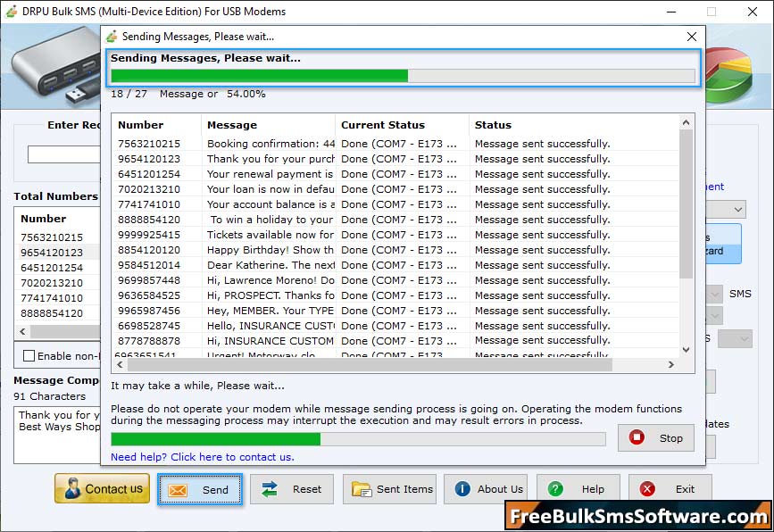This screenshot has height=532, width=774.
Task: Open the dropdown next to SMS label
Action: tap(714, 295)
